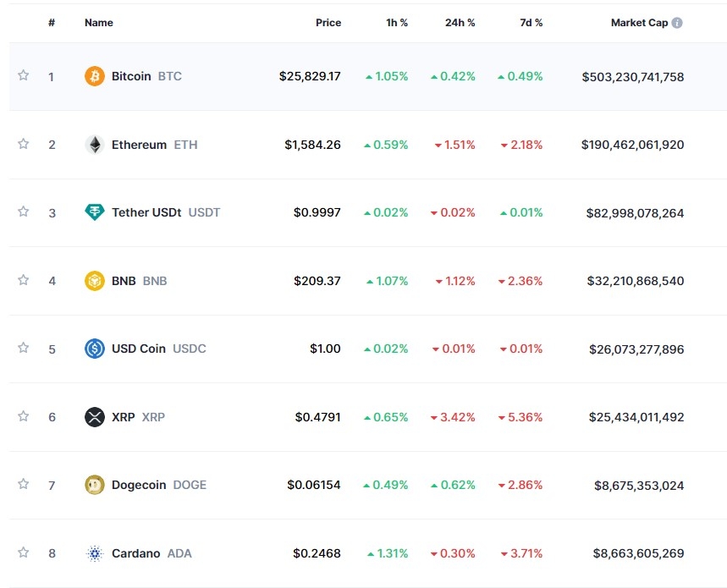Star the Cardano row for watchlist
Screen dimensions: 727x588
[24, 552]
